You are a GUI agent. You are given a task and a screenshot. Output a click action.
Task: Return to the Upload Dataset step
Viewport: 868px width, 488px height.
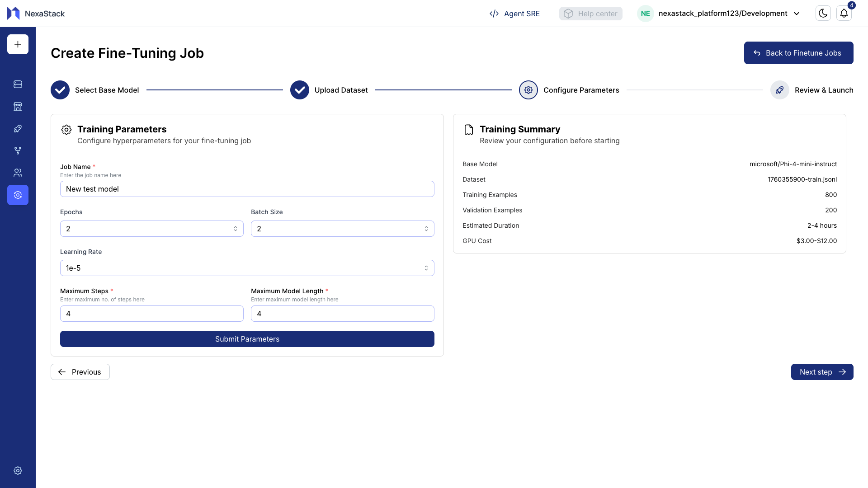(299, 90)
